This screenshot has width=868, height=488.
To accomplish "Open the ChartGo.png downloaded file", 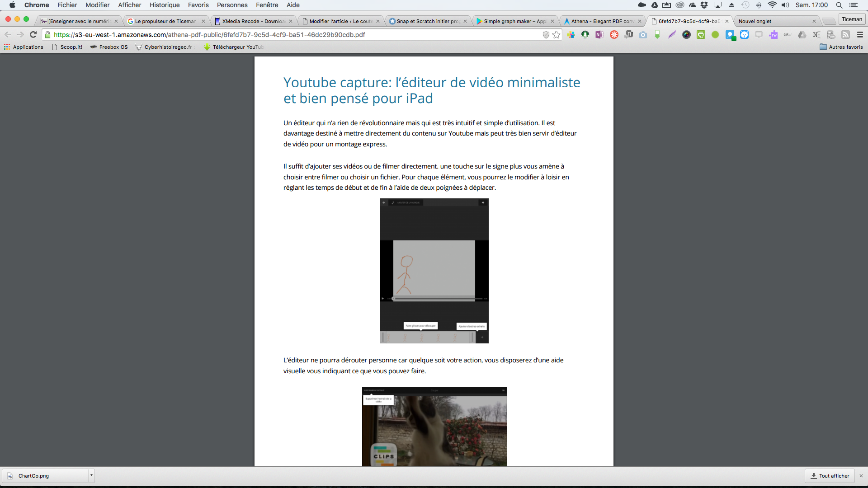I will click(x=45, y=476).
